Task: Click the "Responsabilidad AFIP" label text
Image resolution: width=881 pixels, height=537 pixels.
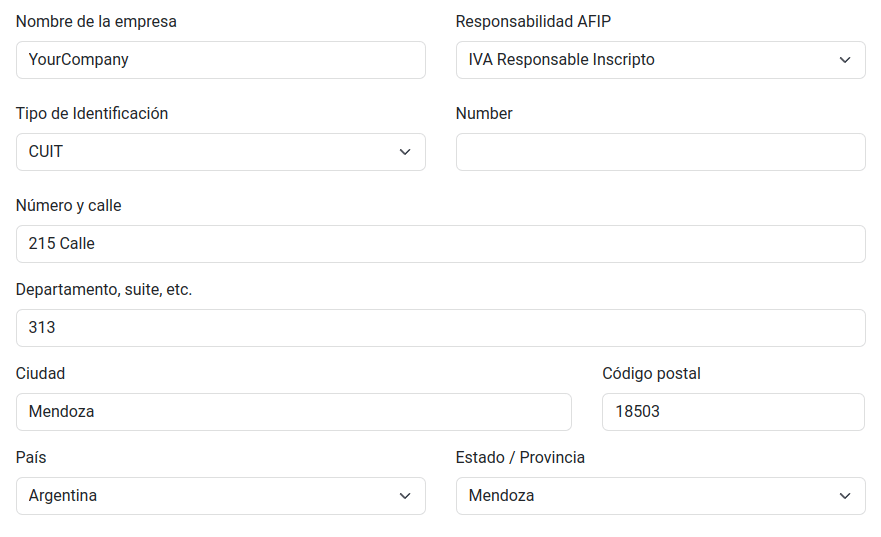Action: coord(533,22)
